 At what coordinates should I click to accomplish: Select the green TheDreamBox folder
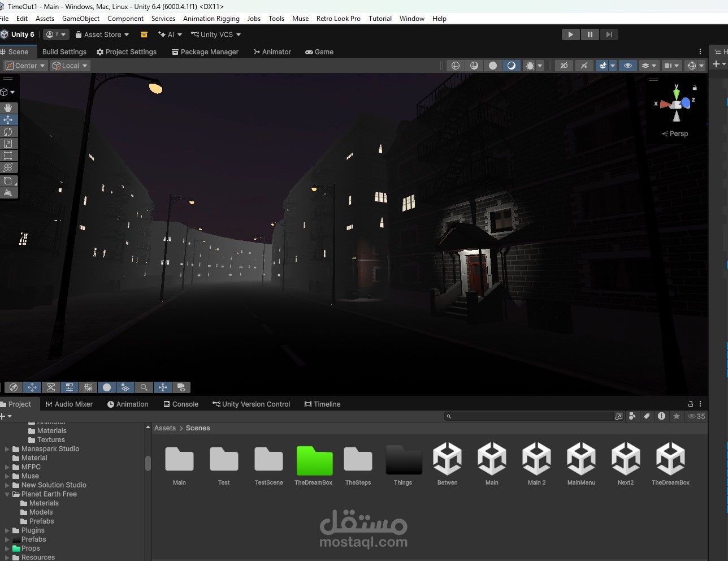point(314,465)
